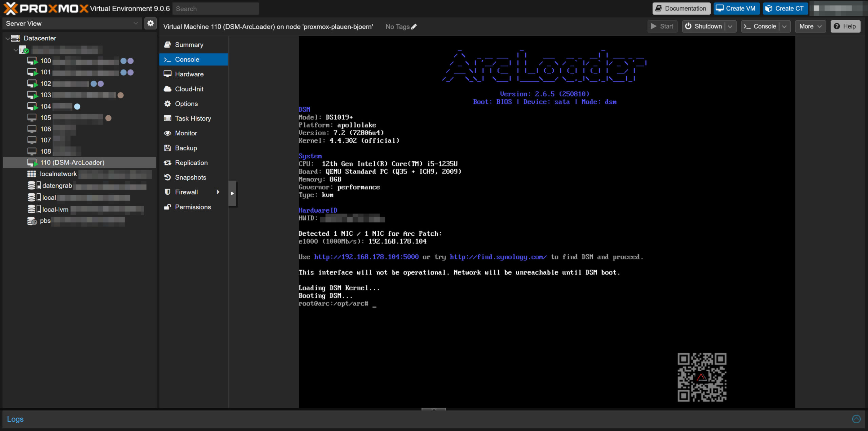The height and width of the screenshot is (431, 868).
Task: Select stopped VM 106
Action: pos(80,129)
